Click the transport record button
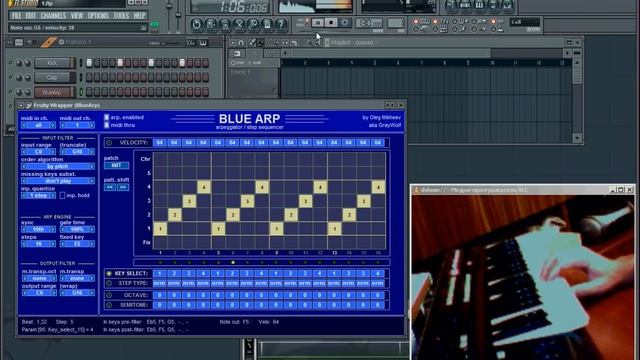The height and width of the screenshot is (360, 640). pos(345,23)
